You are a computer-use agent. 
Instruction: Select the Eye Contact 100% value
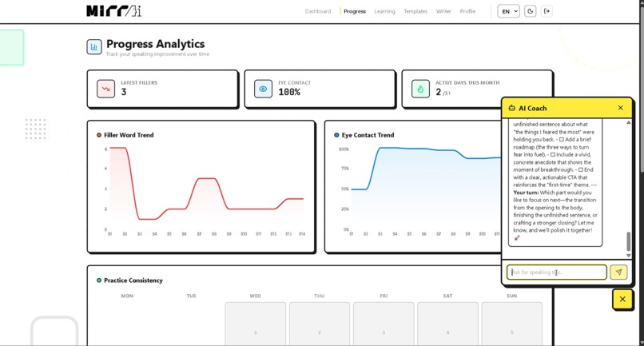(289, 92)
